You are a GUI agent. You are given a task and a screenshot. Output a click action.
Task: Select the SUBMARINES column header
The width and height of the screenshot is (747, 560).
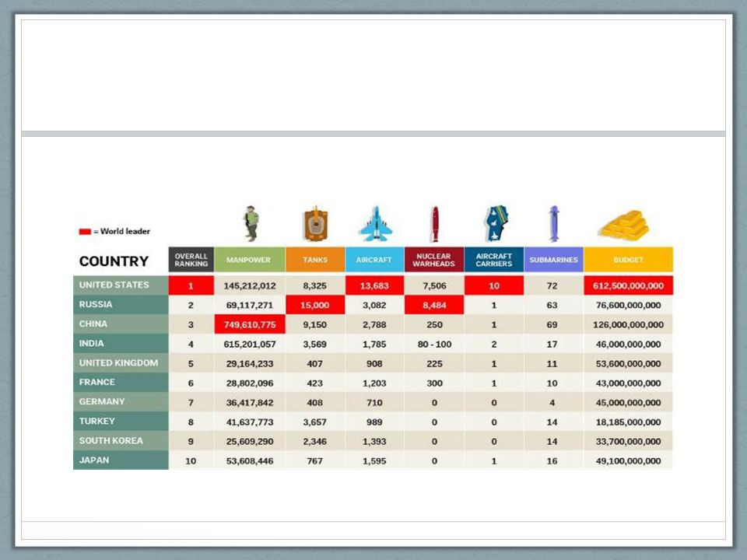[x=553, y=260]
